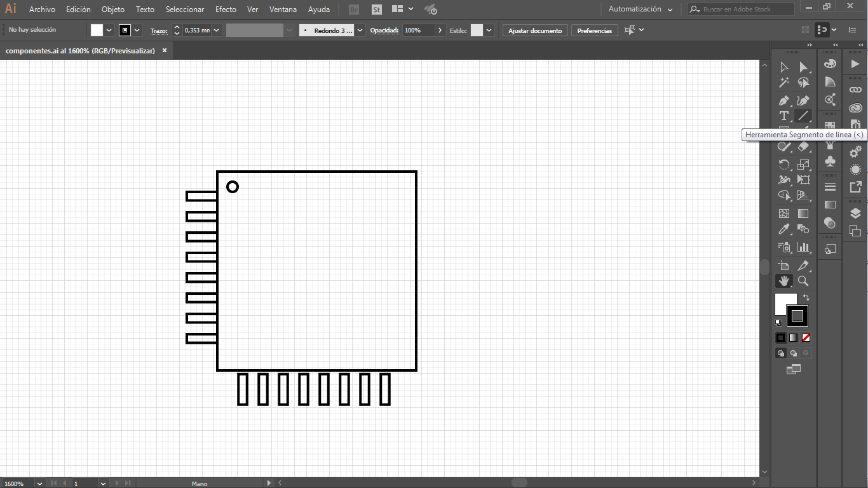868x488 pixels.
Task: Select the Artboard tool
Action: click(x=784, y=265)
